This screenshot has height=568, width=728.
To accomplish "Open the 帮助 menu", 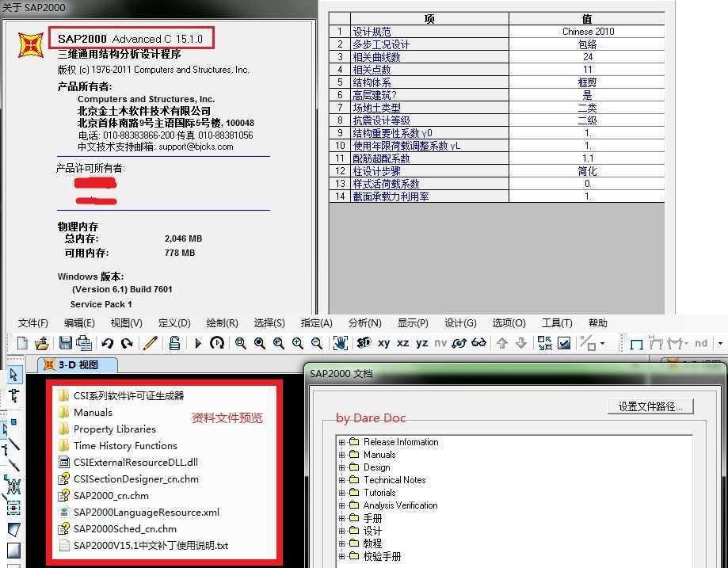I will [597, 322].
